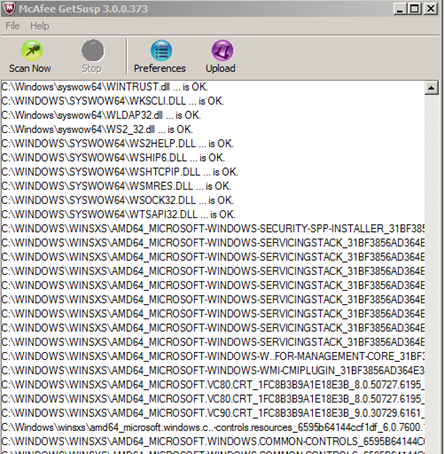Image resolution: width=445 pixels, height=454 pixels.
Task: Click the grey Stop icon
Action: pyautogui.click(x=93, y=50)
